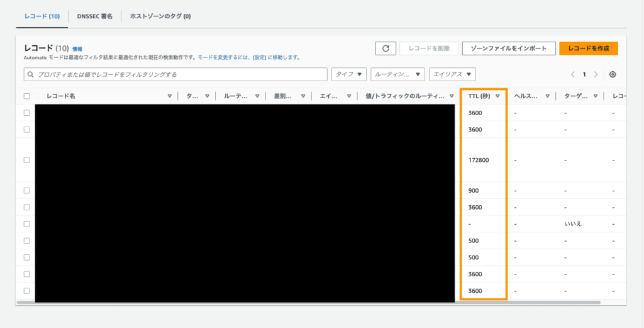Open the ルーティン... filter dropdown

[397, 74]
